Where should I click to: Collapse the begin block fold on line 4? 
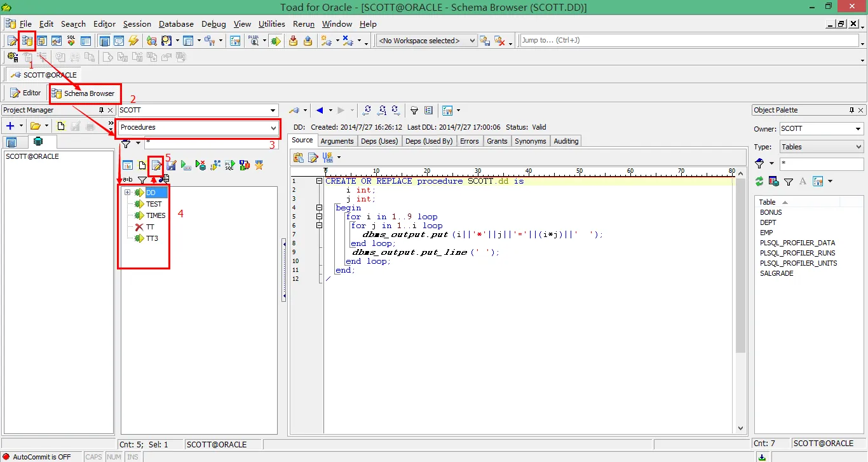coord(320,208)
